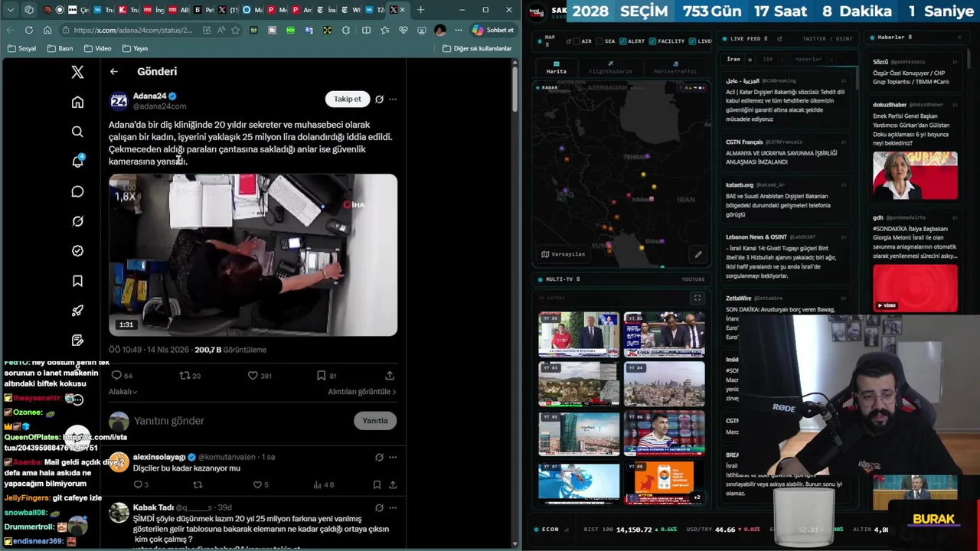The image size is (980, 551).
Task: Go back using the arrow beside Gönderi
Action: (114, 71)
